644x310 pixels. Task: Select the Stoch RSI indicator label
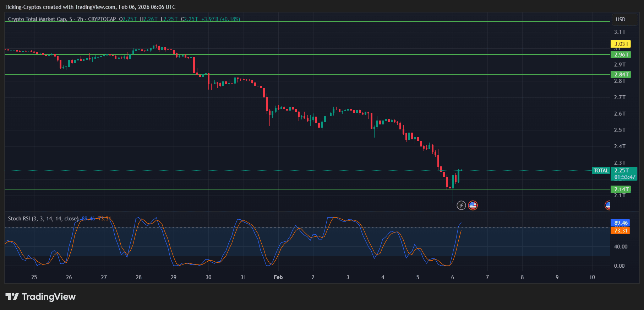coord(43,219)
